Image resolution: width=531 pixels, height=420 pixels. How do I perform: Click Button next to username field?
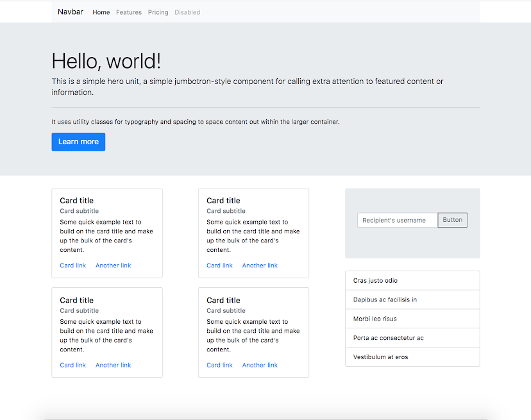pos(452,219)
